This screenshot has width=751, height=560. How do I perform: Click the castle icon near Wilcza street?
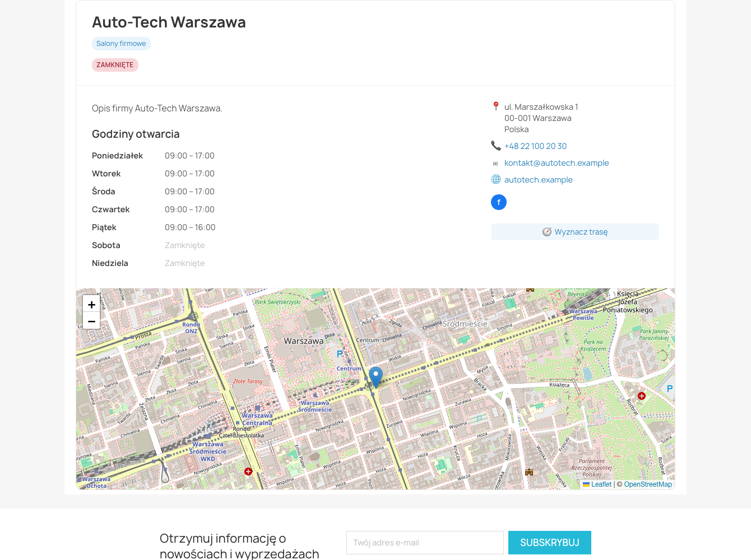click(x=529, y=472)
